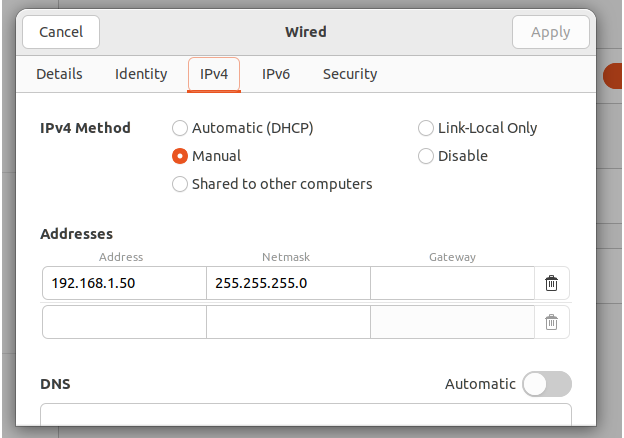Click the netmask field with 255.255.255.0

coord(288,283)
